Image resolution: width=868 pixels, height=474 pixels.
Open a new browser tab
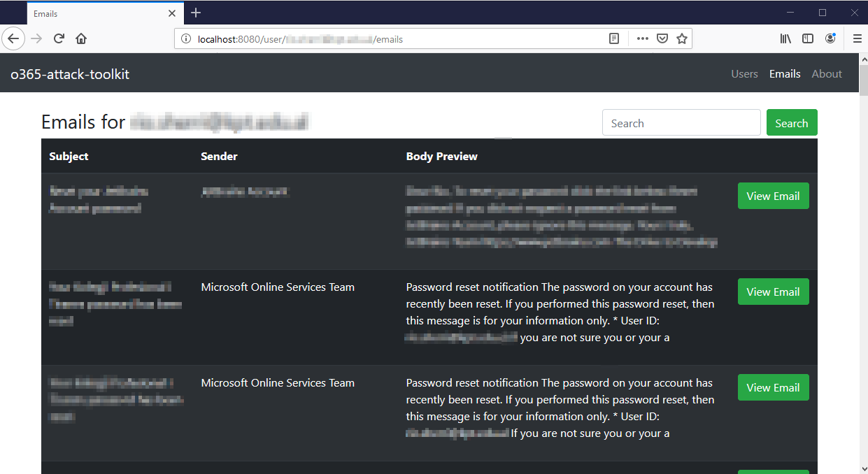click(196, 13)
